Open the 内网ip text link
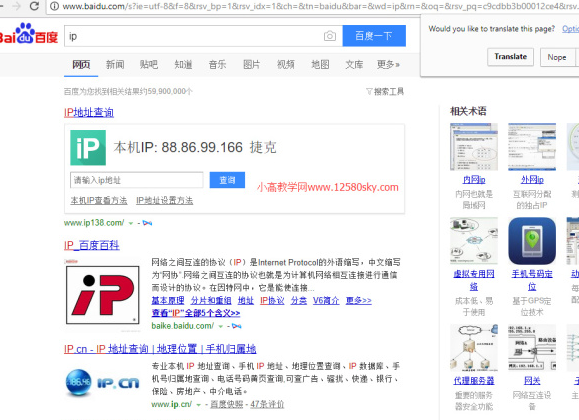 pyautogui.click(x=474, y=180)
